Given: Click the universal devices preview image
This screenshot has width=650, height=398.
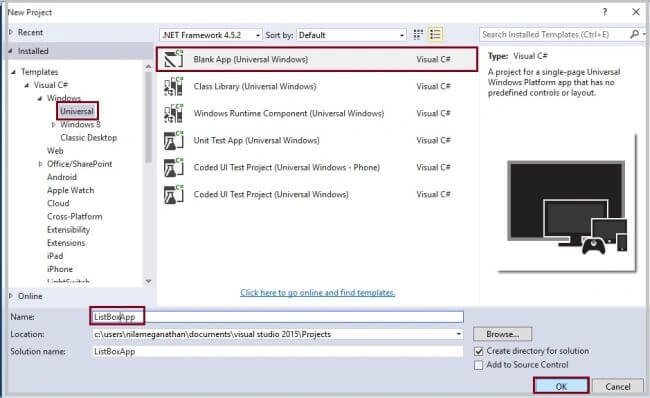Looking at the screenshot, I should click(x=567, y=207).
